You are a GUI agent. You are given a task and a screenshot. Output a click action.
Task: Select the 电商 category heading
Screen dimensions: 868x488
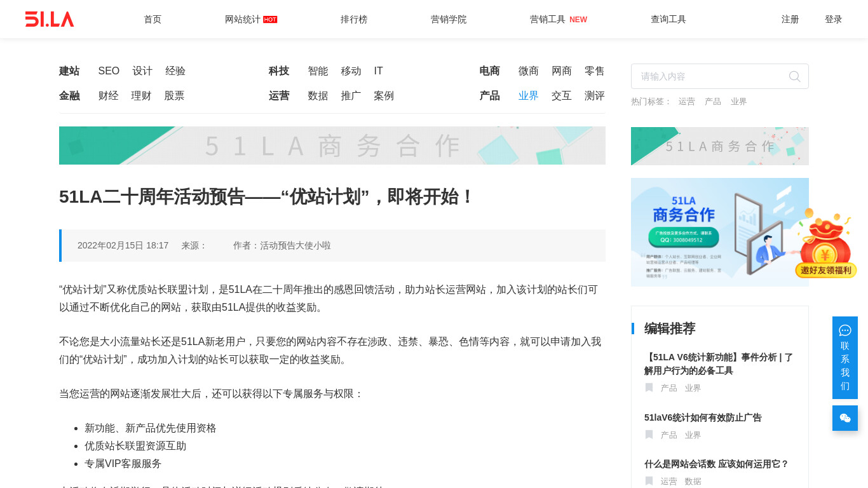pyautogui.click(x=490, y=71)
